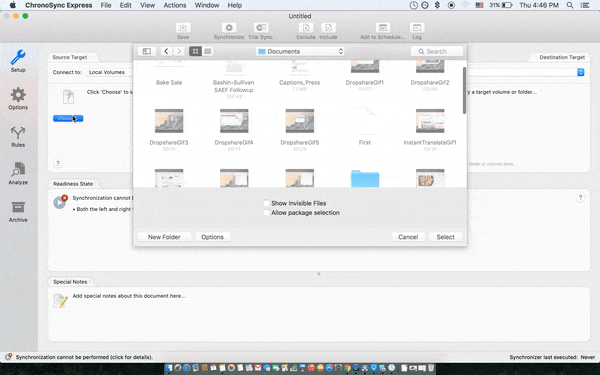Select the Destination Target tab
600x375 pixels.
(562, 57)
